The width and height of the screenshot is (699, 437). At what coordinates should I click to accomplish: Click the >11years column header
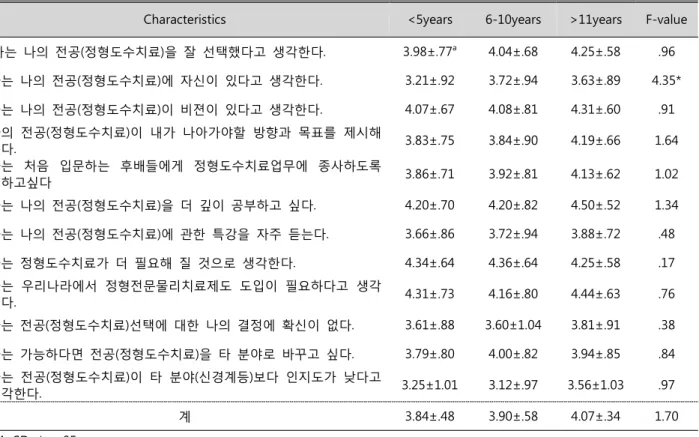click(x=596, y=20)
